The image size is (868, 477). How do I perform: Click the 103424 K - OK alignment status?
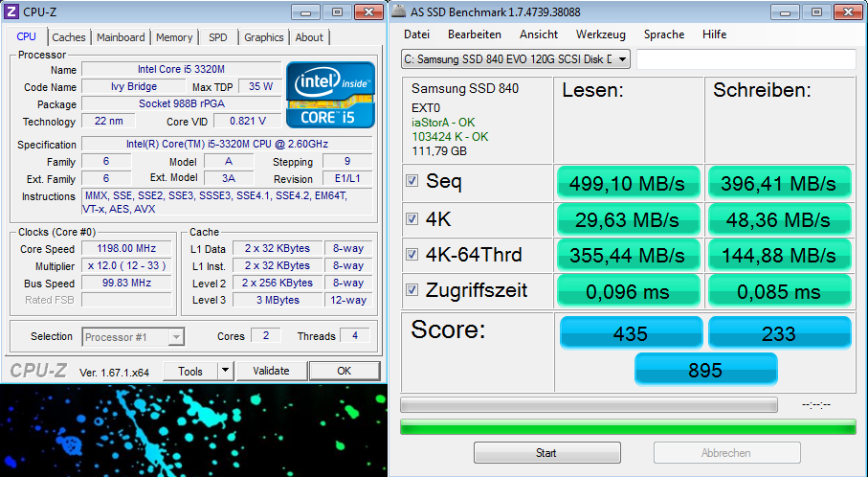(450, 136)
